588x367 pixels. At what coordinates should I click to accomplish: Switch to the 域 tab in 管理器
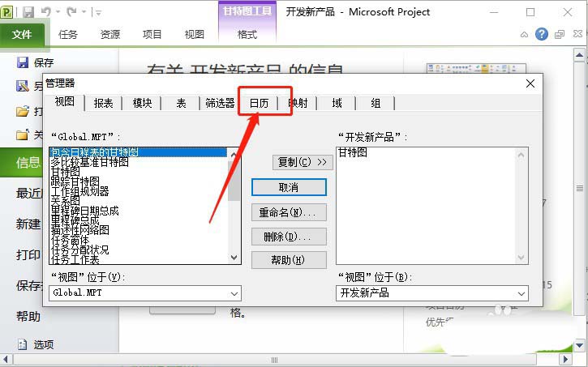coord(337,103)
